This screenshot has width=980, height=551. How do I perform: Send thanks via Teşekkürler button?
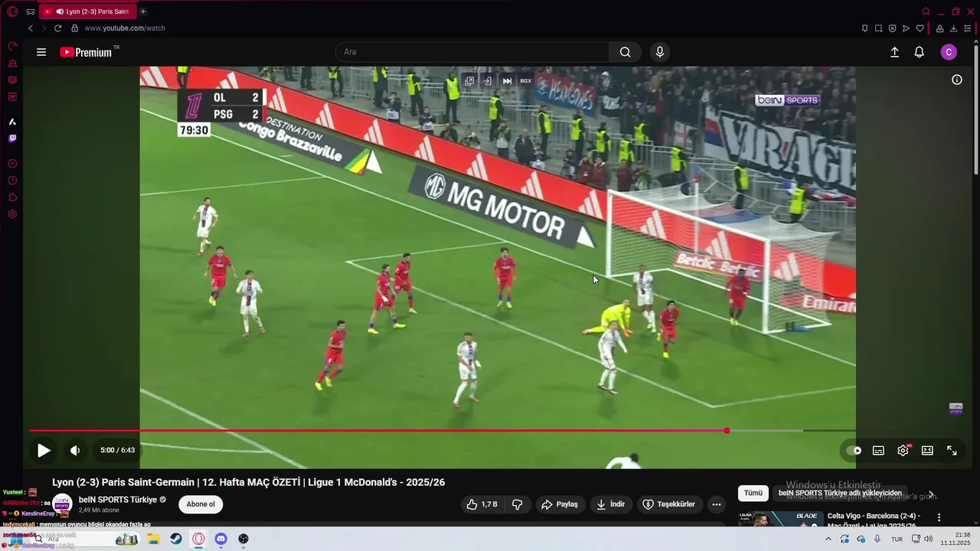pos(669,504)
